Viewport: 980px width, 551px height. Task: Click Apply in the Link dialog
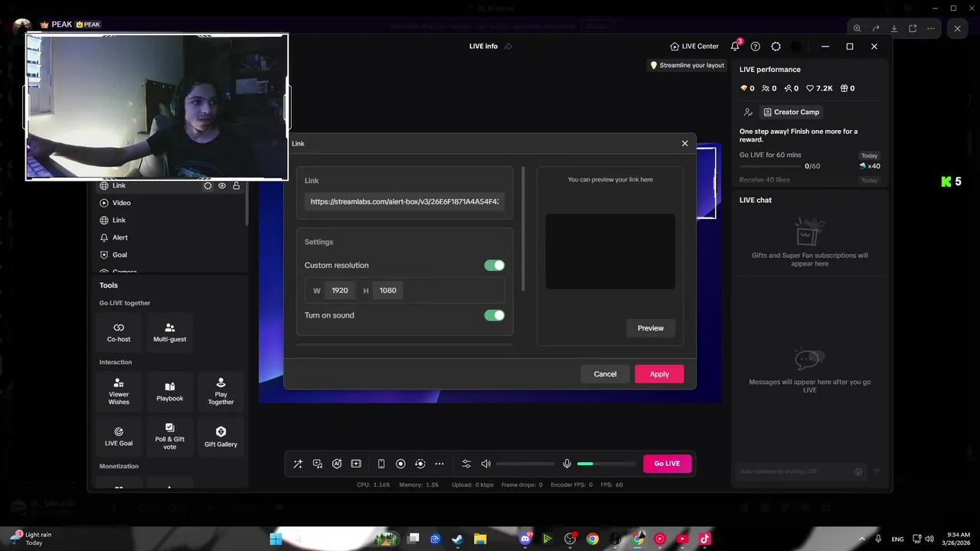[x=659, y=373]
